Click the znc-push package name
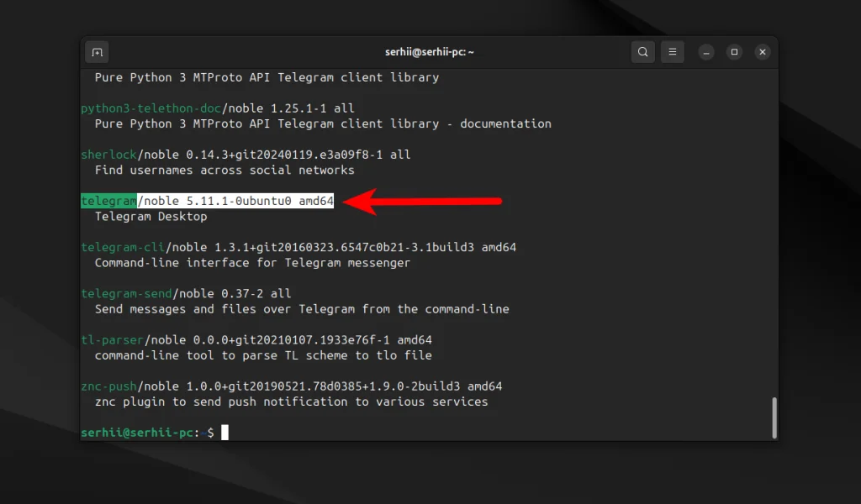The height and width of the screenshot is (504, 861). (x=108, y=386)
